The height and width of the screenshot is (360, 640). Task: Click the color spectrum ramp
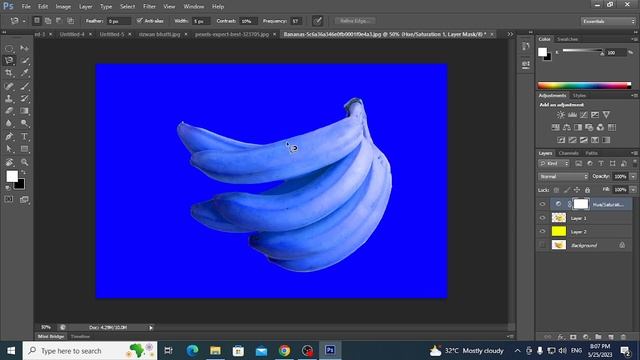[x=584, y=85]
